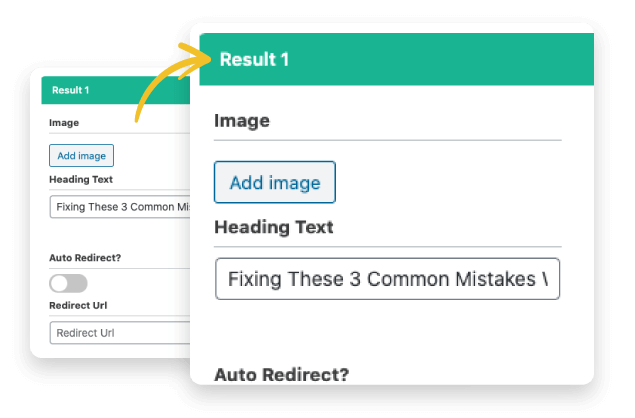
Task: Click the small Heading Text input field
Action: click(120, 207)
